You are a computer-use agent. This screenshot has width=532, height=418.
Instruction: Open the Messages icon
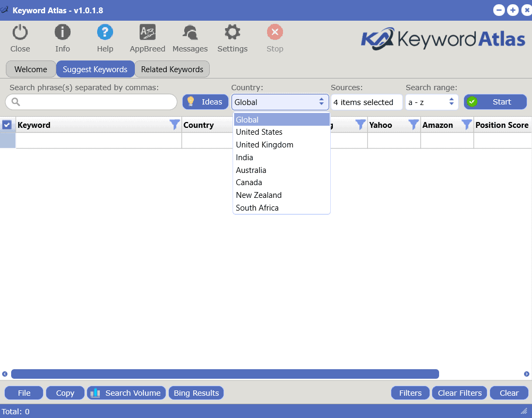(x=190, y=33)
